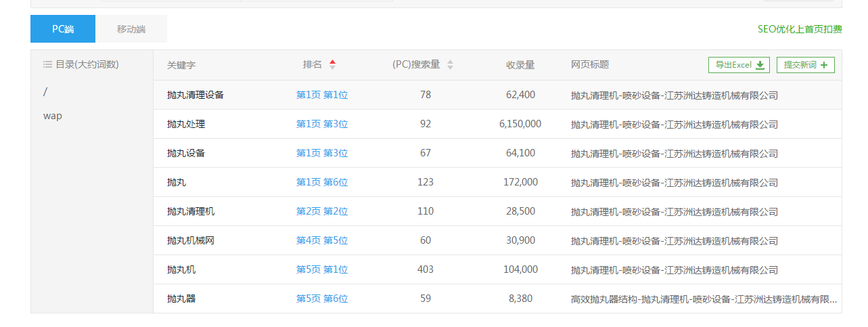Click the 关键字 column header
Screen dimensions: 868x327
coord(181,65)
